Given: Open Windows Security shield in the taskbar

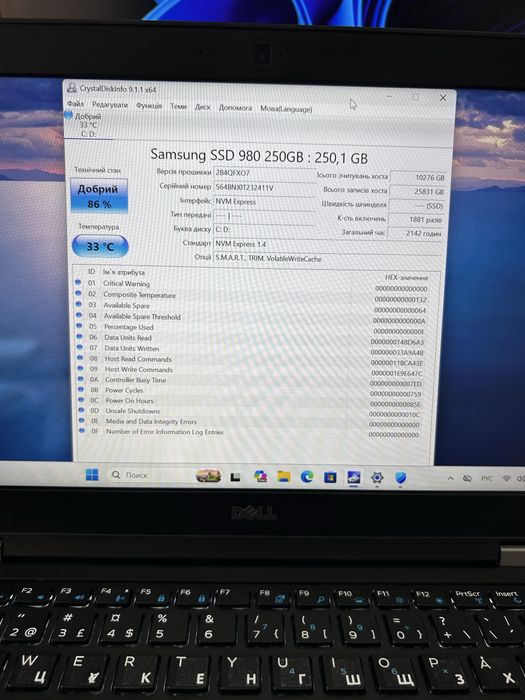Looking at the screenshot, I should (x=400, y=478).
